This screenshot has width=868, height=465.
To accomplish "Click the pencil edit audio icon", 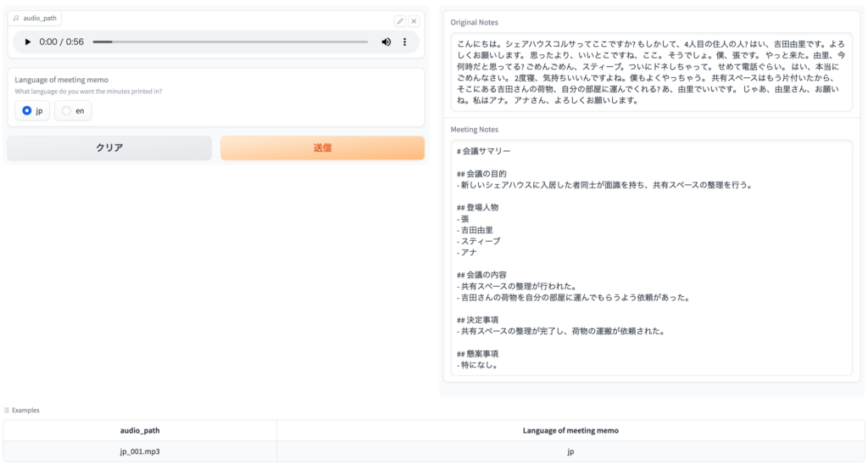I will pyautogui.click(x=400, y=21).
